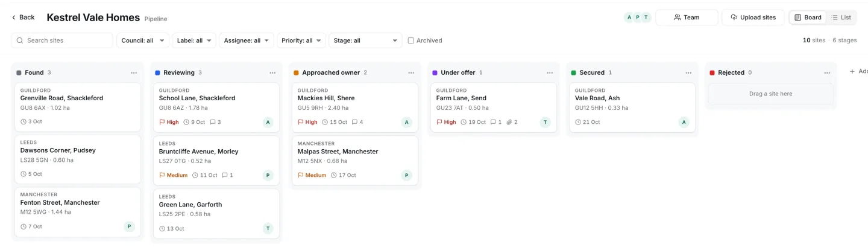Screen dimensions: 868x250
Task: Click the purple Under offer color square
Action: pyautogui.click(x=435, y=72)
